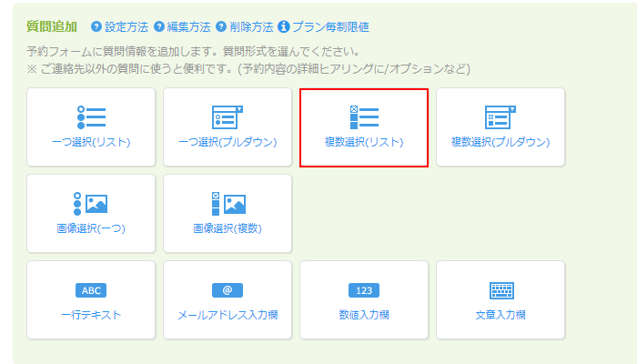Viewport: 637px width, 364px height.
Task: Click the ABC one-line text icon
Action: click(91, 290)
